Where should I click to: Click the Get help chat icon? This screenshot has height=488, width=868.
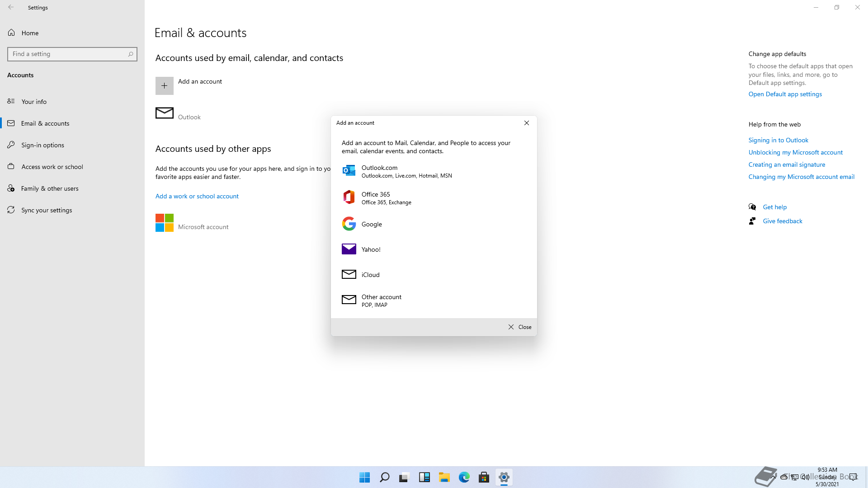click(752, 207)
